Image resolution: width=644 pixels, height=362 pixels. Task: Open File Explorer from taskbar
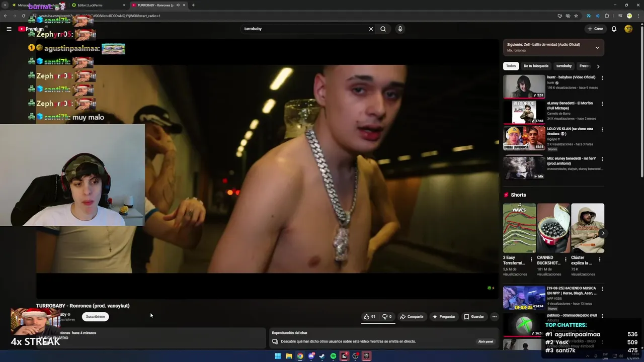289,356
